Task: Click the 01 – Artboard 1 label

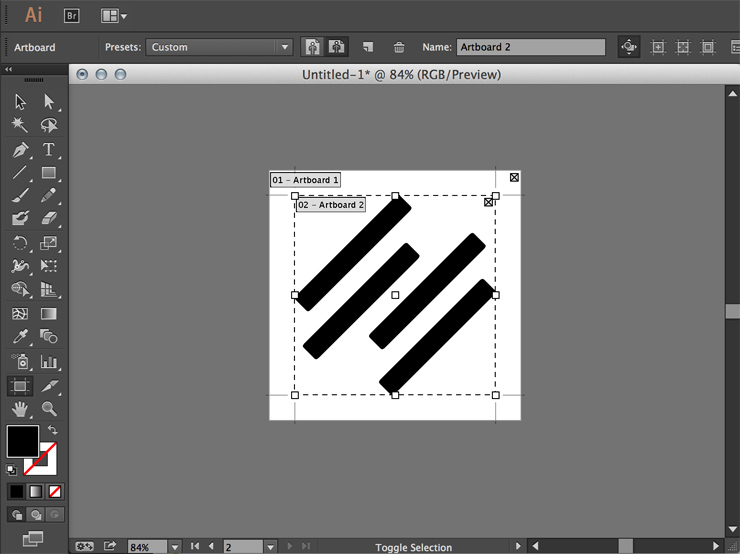Action: coord(305,180)
